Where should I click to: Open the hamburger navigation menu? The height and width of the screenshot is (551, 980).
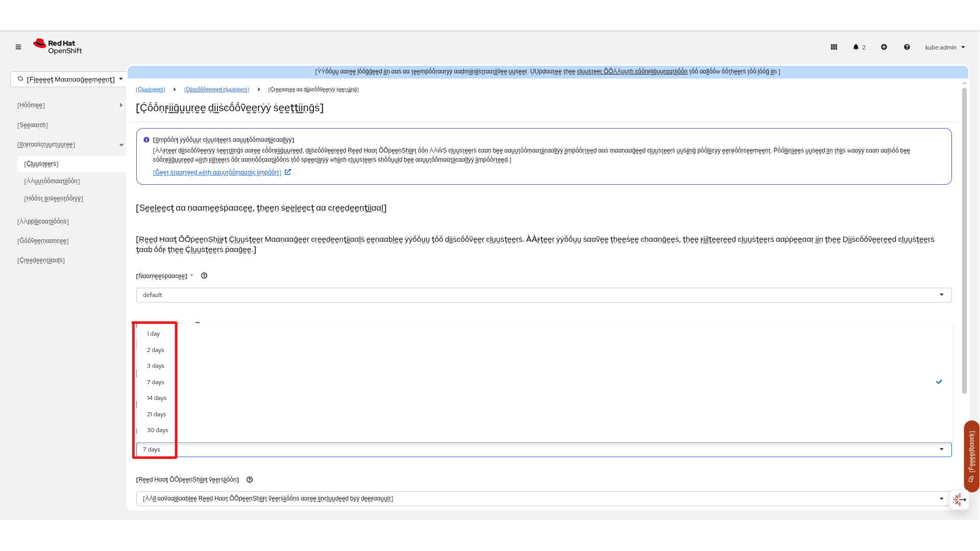point(18,47)
